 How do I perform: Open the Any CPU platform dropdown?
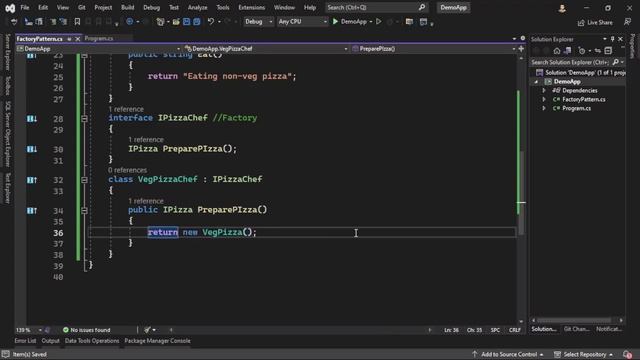point(302,22)
